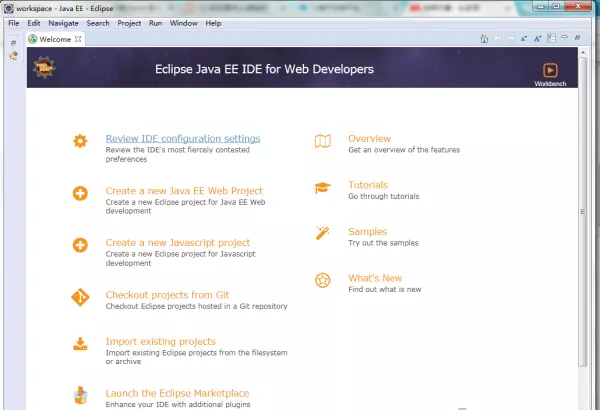Open the Window menu

[x=184, y=23]
